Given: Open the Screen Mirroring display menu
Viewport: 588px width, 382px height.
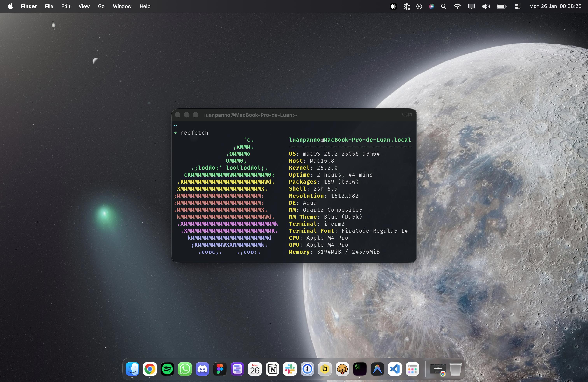Looking at the screenshot, I should click(471, 6).
